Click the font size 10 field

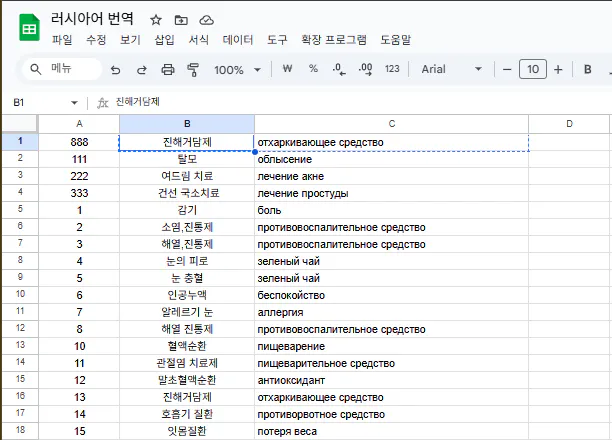[533, 69]
